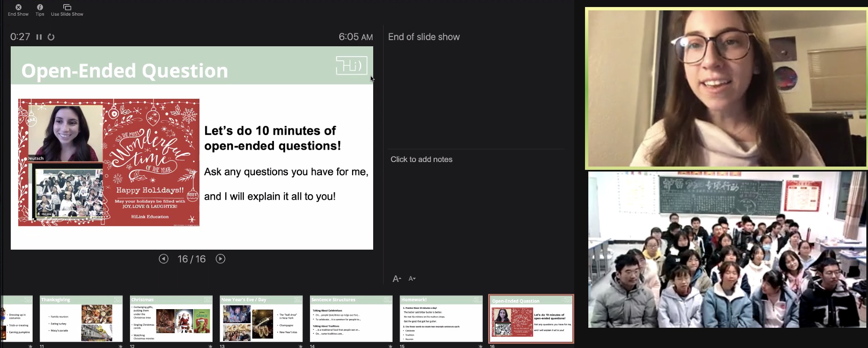
Task: Click the 6:05 AM clock display
Action: click(x=356, y=37)
